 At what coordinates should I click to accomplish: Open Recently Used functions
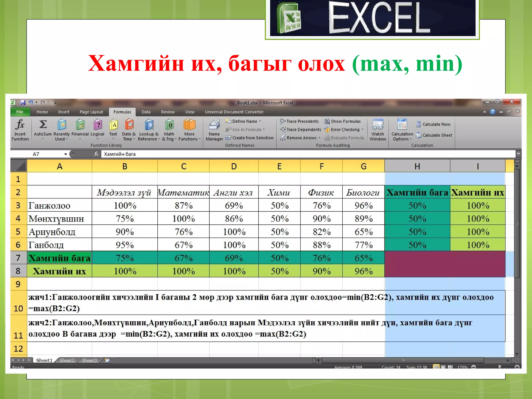click(62, 130)
